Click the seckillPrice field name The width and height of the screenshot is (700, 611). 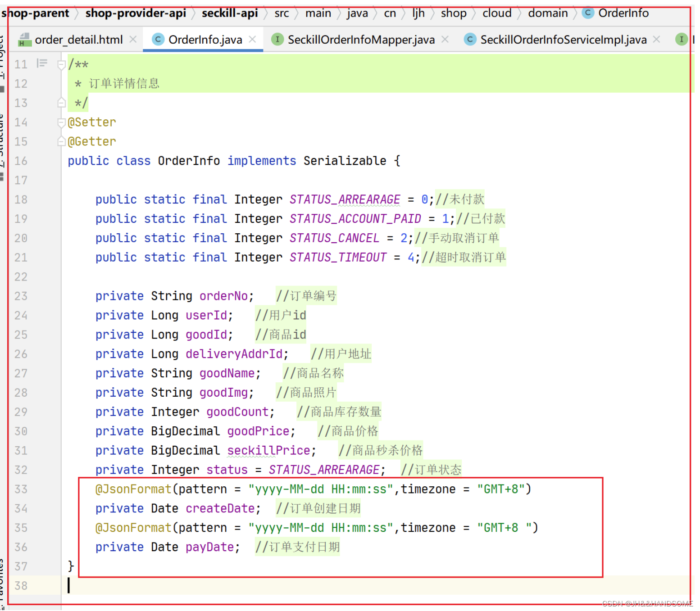click(269, 451)
